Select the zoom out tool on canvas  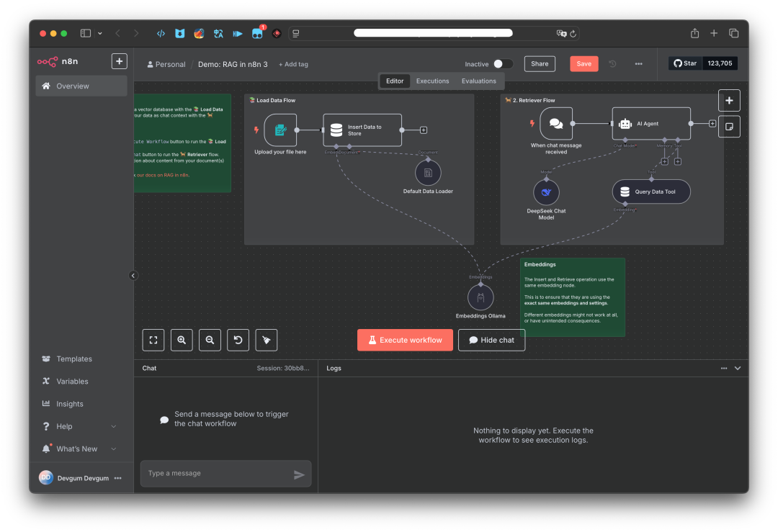click(210, 340)
